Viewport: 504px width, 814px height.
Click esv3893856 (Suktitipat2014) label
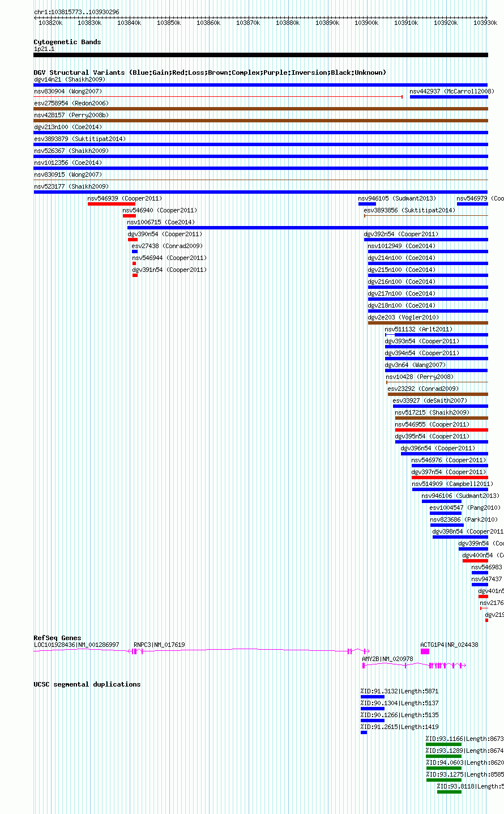tap(409, 210)
